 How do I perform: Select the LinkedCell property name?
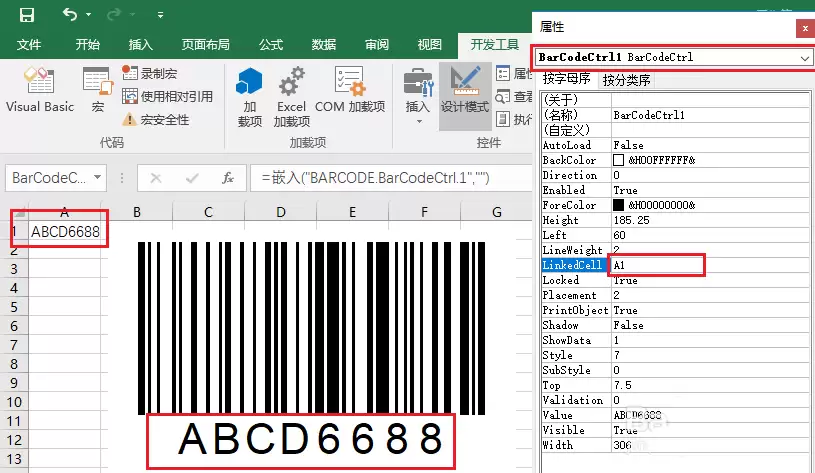point(575,265)
